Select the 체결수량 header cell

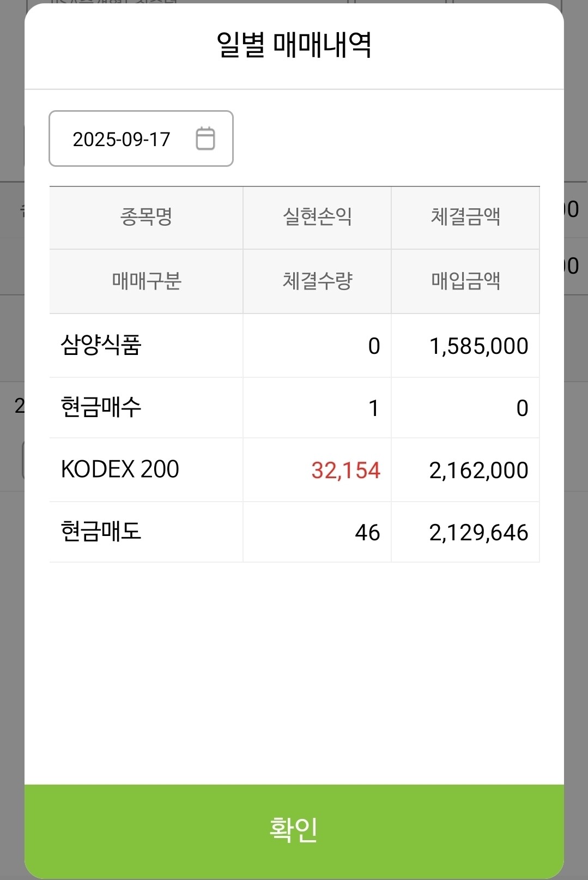(317, 281)
